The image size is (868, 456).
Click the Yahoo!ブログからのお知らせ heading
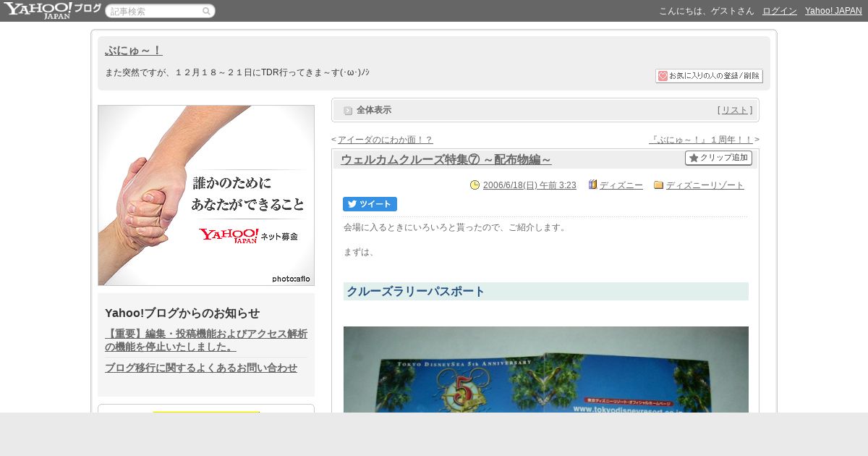point(182,313)
